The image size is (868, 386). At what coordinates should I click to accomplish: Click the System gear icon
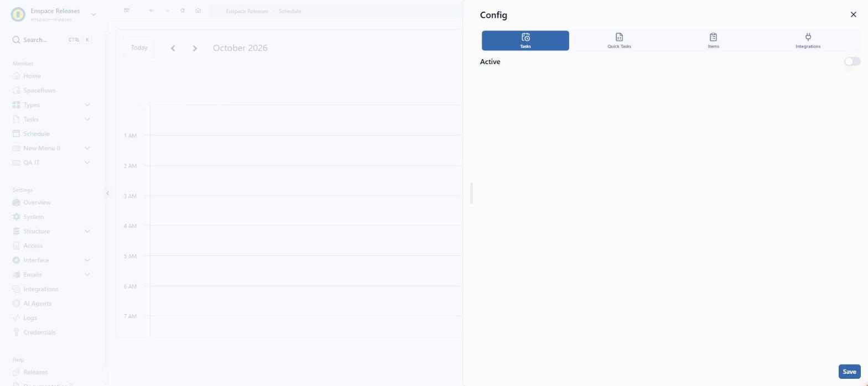16,217
